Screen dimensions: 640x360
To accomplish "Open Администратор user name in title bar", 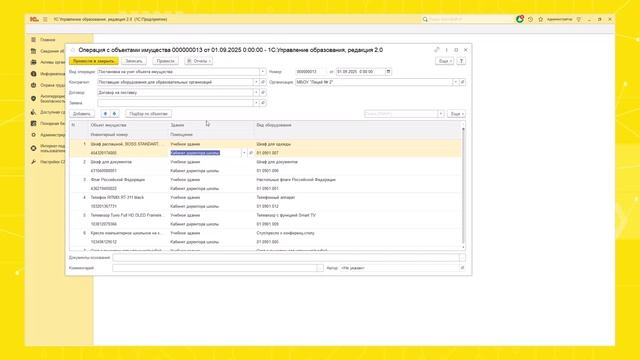I will [x=559, y=19].
